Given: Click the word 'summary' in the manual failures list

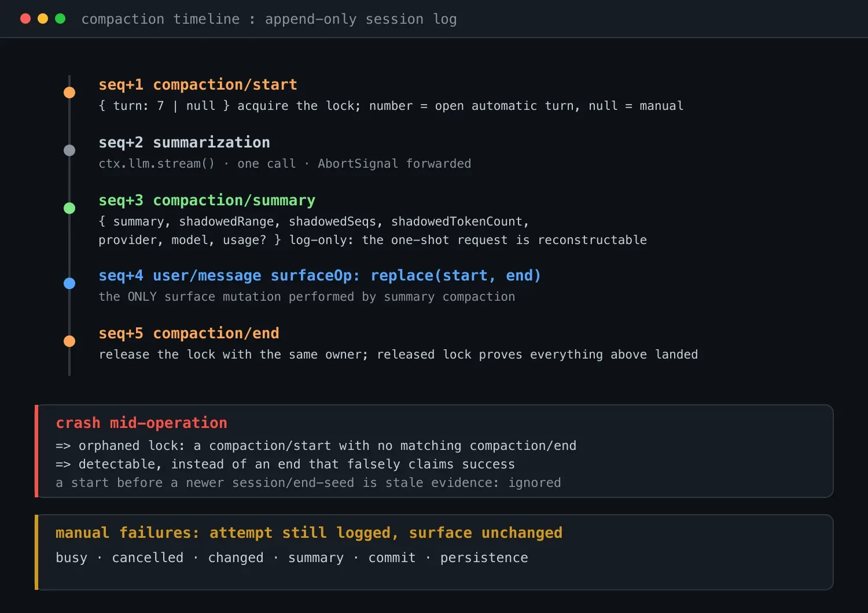Looking at the screenshot, I should [x=316, y=557].
